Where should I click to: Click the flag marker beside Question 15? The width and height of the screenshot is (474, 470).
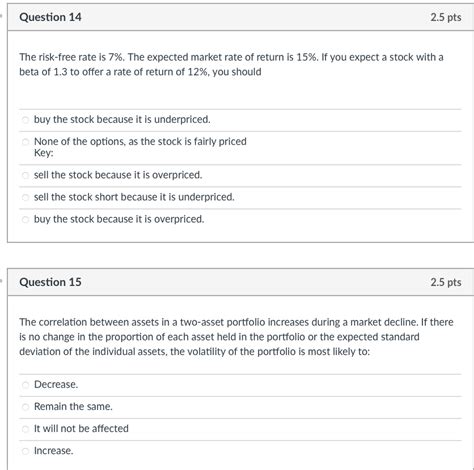coord(1,281)
